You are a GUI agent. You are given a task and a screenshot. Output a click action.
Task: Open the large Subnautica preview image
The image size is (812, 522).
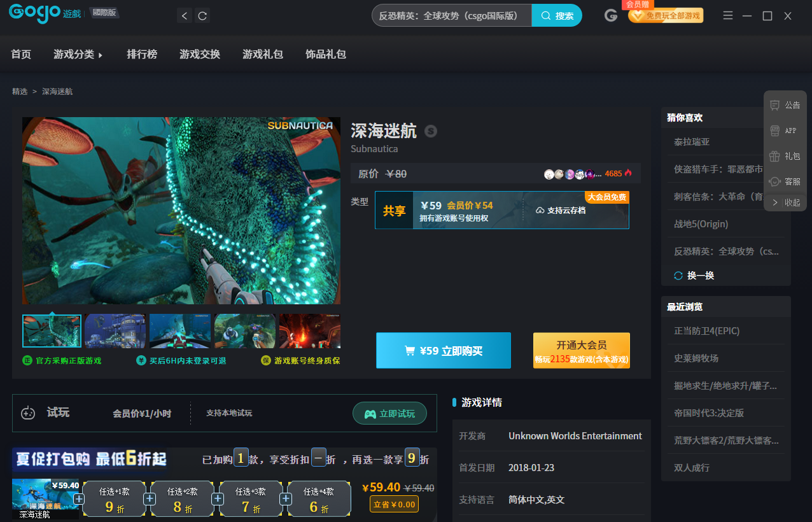tap(181, 211)
